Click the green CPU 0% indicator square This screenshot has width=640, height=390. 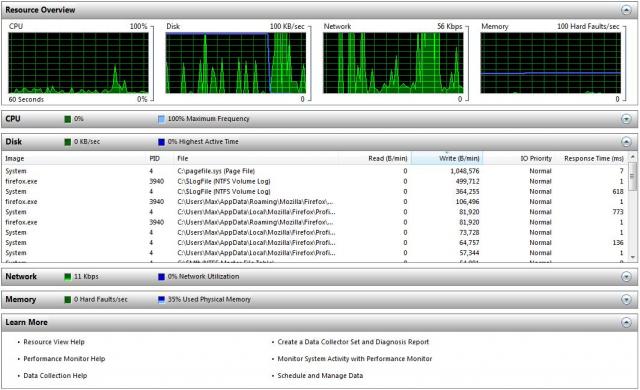click(68, 119)
